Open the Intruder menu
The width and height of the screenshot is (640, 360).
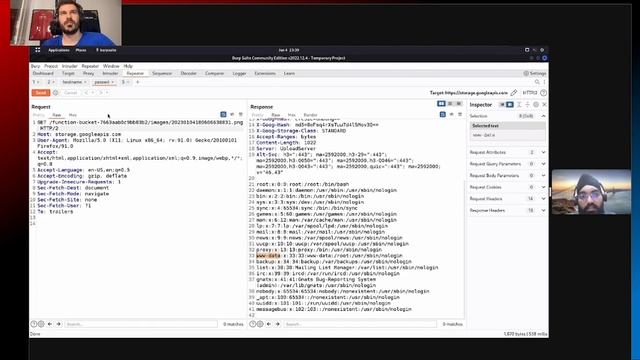click(x=69, y=66)
